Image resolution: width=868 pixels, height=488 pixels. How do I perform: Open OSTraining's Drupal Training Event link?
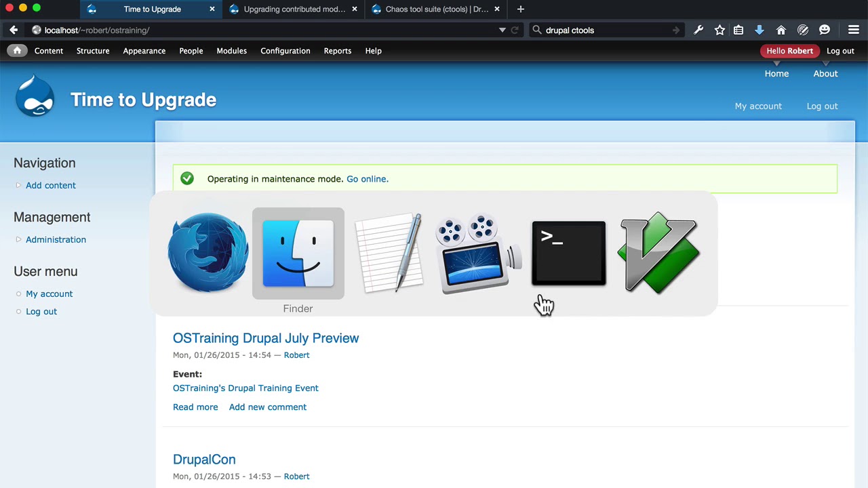[245, 388]
